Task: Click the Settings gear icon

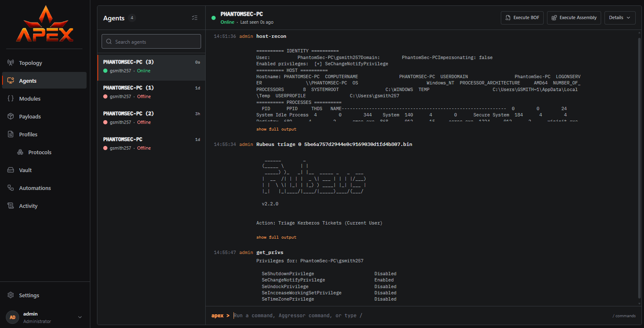Action: pos(11,295)
